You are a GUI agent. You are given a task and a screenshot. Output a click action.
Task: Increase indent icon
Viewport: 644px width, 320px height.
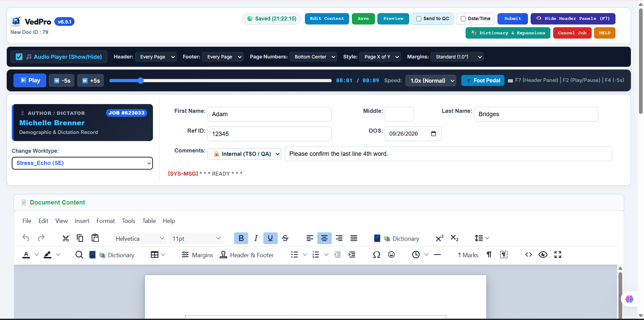[352, 255]
